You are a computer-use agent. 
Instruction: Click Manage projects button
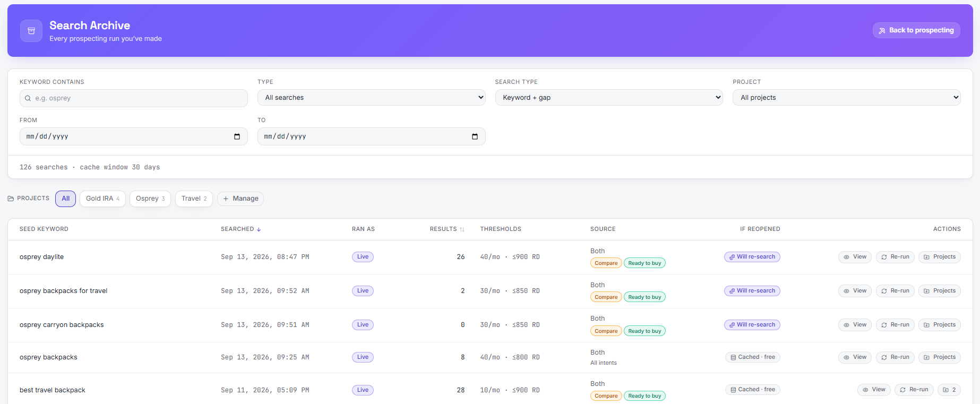[x=240, y=199]
